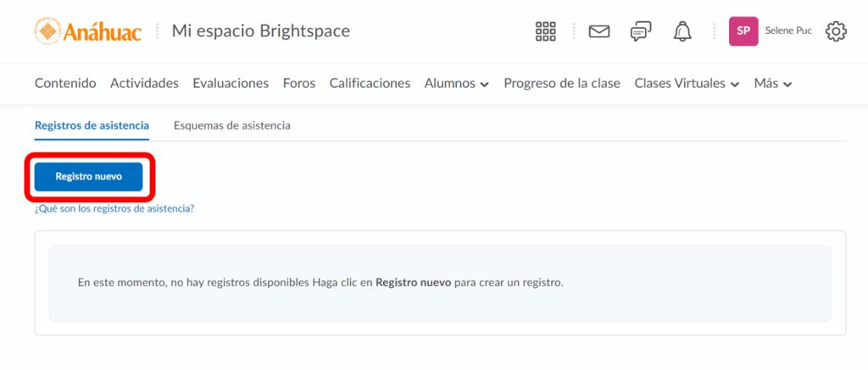Image resolution: width=868 pixels, height=370 pixels.
Task: Open the Contenido menu item
Action: [x=65, y=83]
